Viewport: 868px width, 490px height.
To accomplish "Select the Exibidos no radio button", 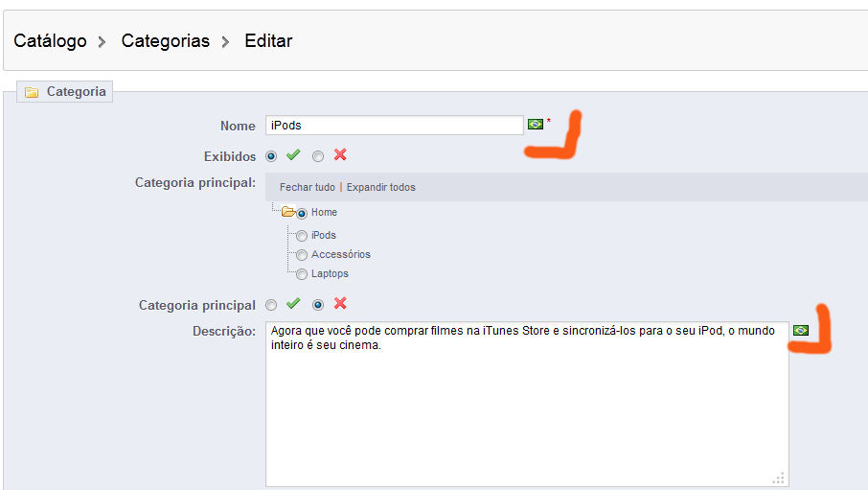I will coord(318,156).
